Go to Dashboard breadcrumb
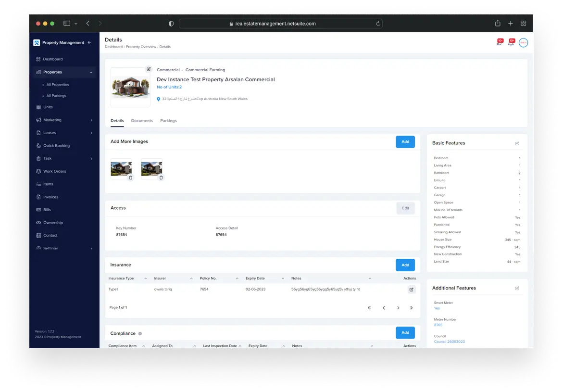The image size is (563, 392). click(x=113, y=47)
